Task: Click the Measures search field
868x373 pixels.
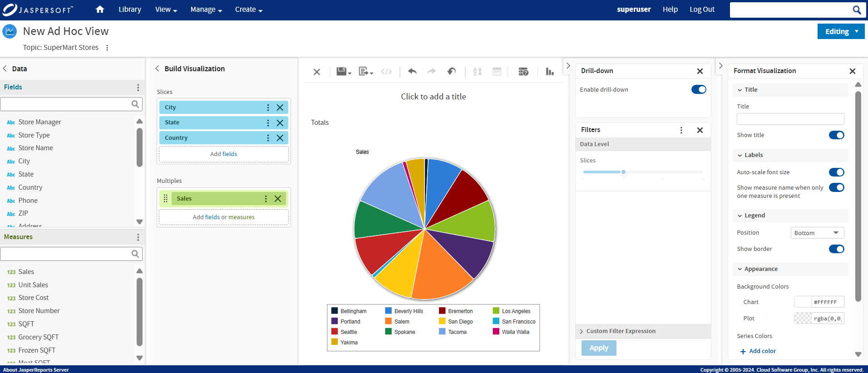Action: (71, 254)
